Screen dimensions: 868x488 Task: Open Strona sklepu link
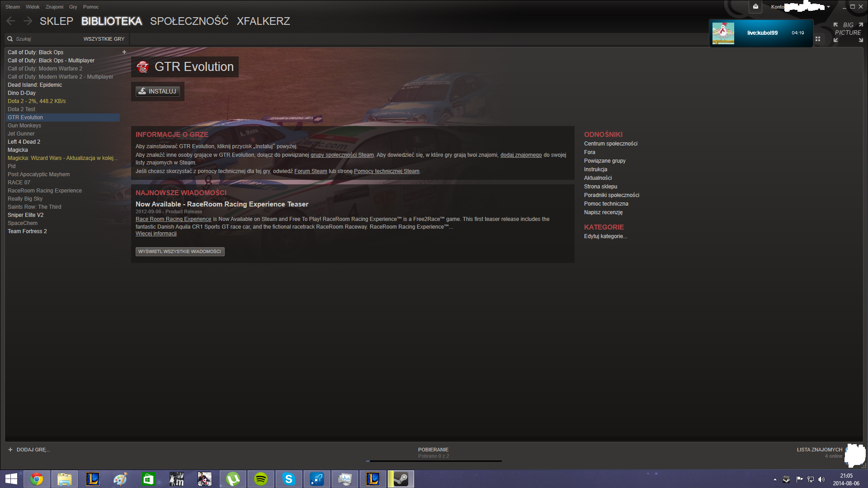point(600,187)
